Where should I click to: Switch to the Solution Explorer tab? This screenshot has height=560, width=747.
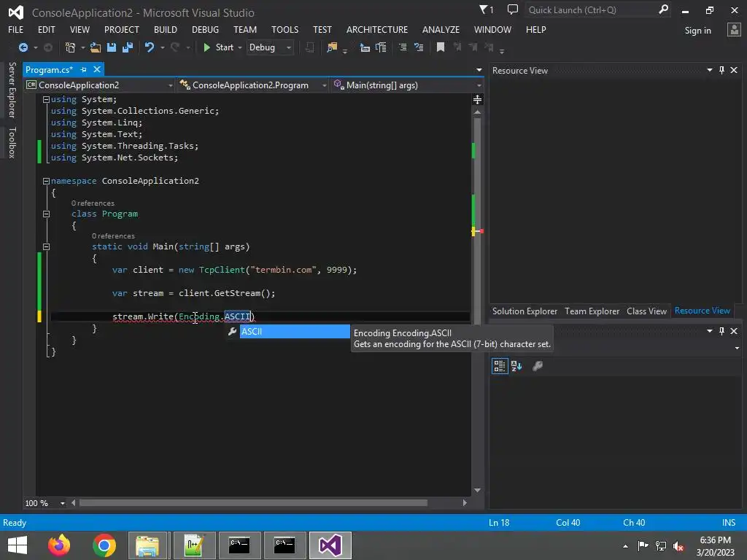(525, 311)
